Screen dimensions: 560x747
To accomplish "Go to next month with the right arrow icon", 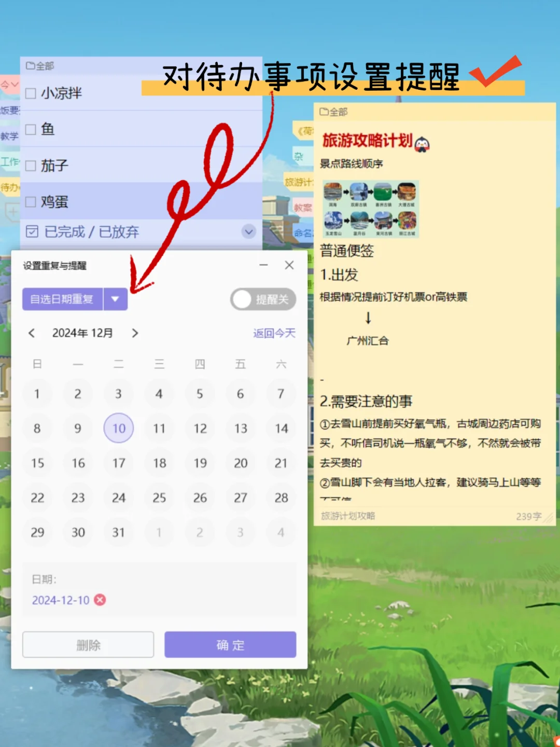I will pyautogui.click(x=135, y=333).
